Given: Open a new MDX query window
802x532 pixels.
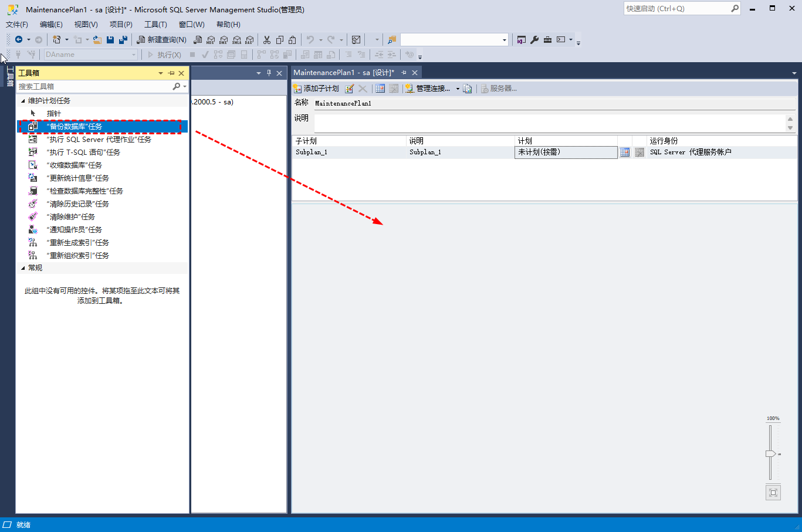Looking at the screenshot, I should pos(211,39).
